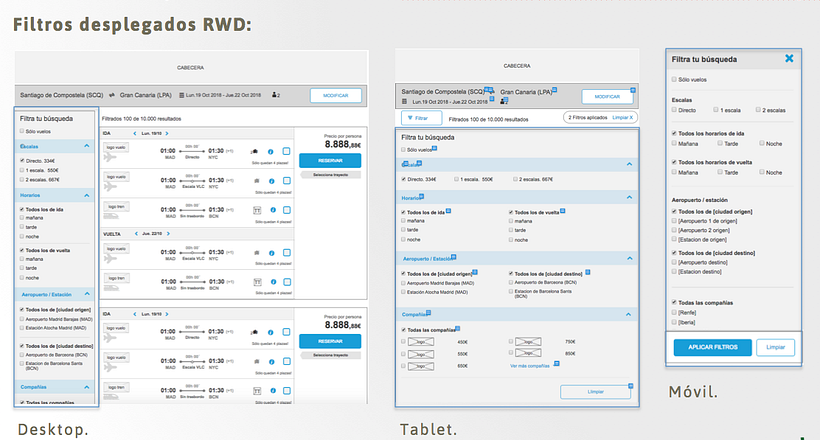The image size is (820, 440).
Task: Click RESERVAR in the second desktop result card
Action: tap(330, 341)
